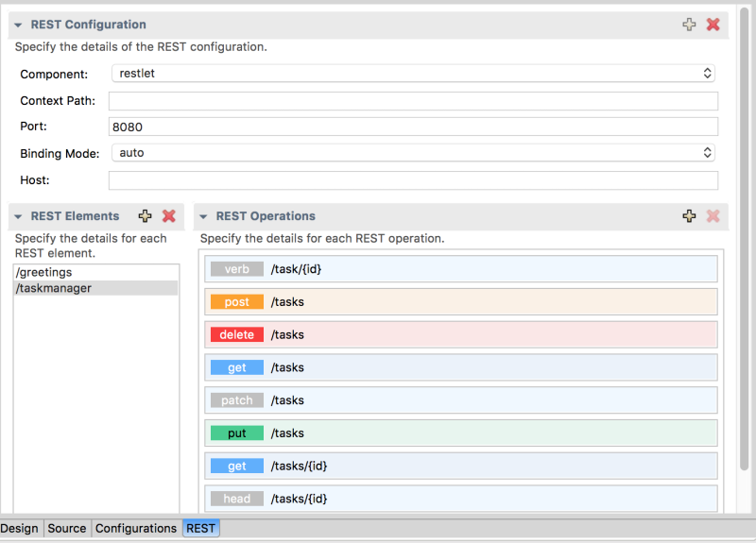This screenshot has height=543, width=756.
Task: Collapse the REST Elements section
Action: pyautogui.click(x=18, y=216)
